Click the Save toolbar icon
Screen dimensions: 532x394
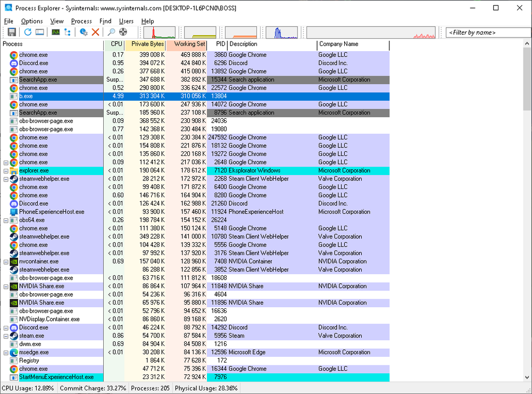pyautogui.click(x=12, y=32)
